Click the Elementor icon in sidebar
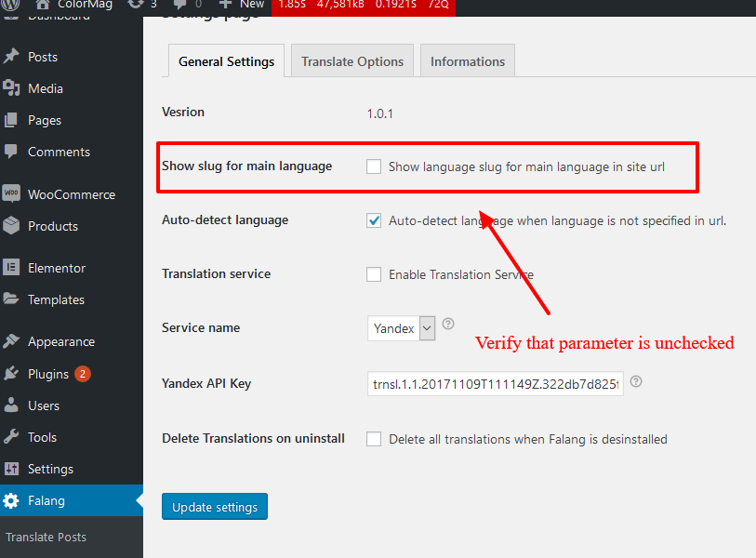The height and width of the screenshot is (558, 756). tap(11, 267)
